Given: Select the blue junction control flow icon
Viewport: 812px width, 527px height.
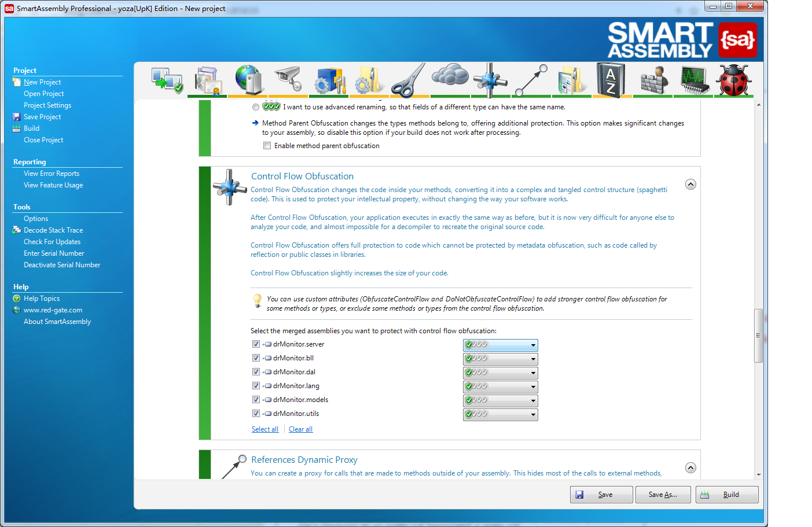Looking at the screenshot, I should [490, 80].
